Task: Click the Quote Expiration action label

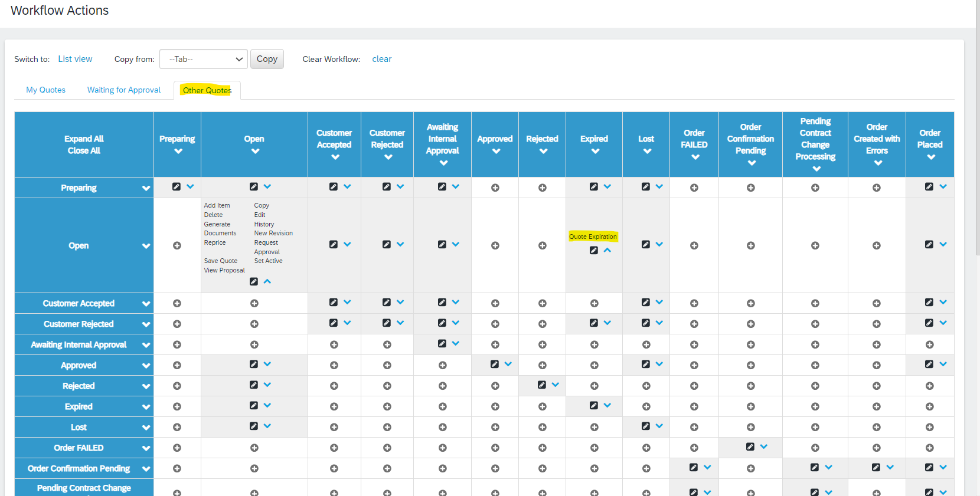Action: tap(593, 236)
